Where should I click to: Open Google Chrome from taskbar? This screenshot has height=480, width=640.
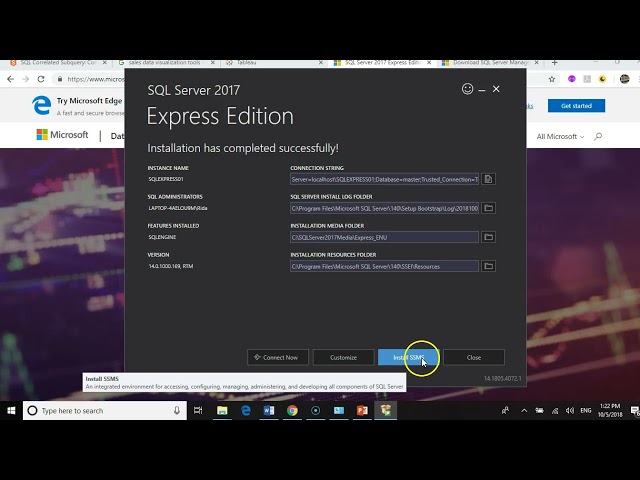[x=292, y=411]
